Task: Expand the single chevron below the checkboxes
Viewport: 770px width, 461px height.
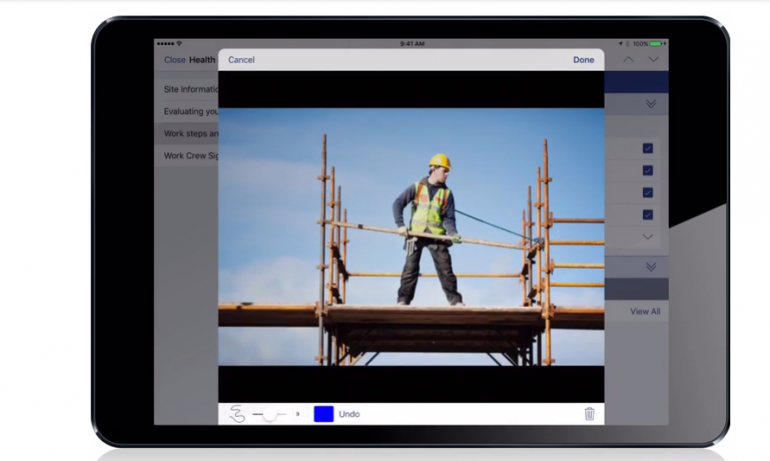Action: click(x=648, y=237)
